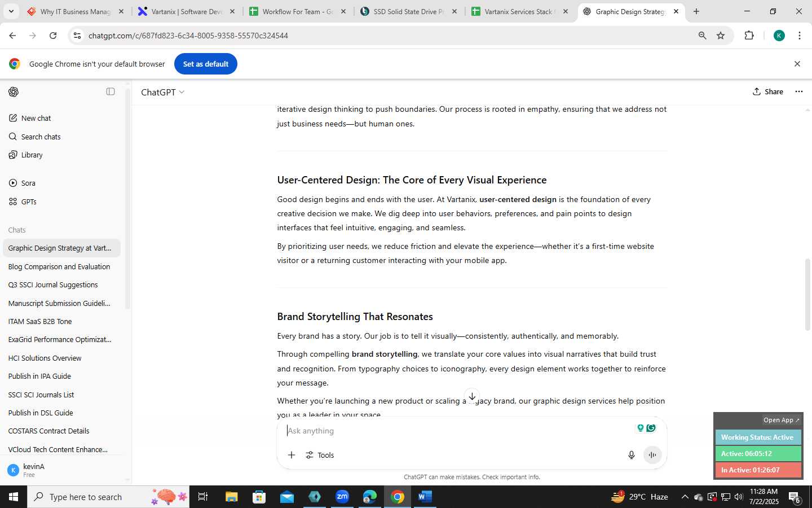This screenshot has width=812, height=508.
Task: Click the site information icon
Action: 77,36
